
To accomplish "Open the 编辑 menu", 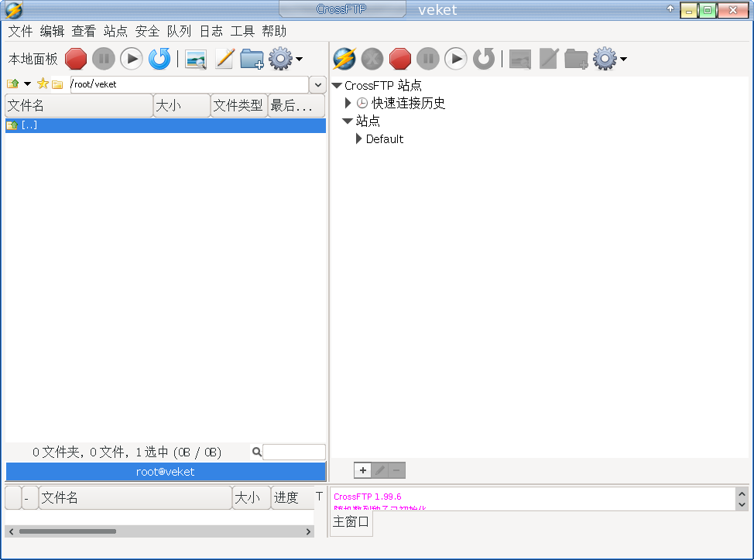I will click(53, 31).
